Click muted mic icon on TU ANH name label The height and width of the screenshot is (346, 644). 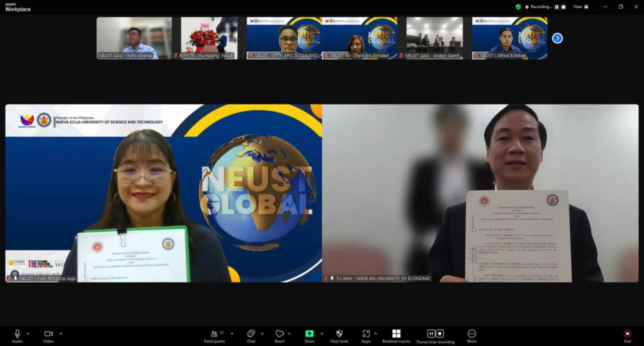tap(326, 278)
